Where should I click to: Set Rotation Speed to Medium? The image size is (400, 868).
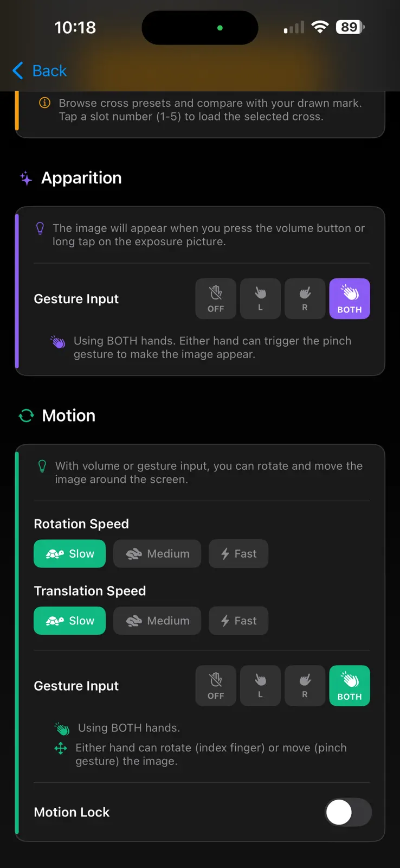pos(157,553)
